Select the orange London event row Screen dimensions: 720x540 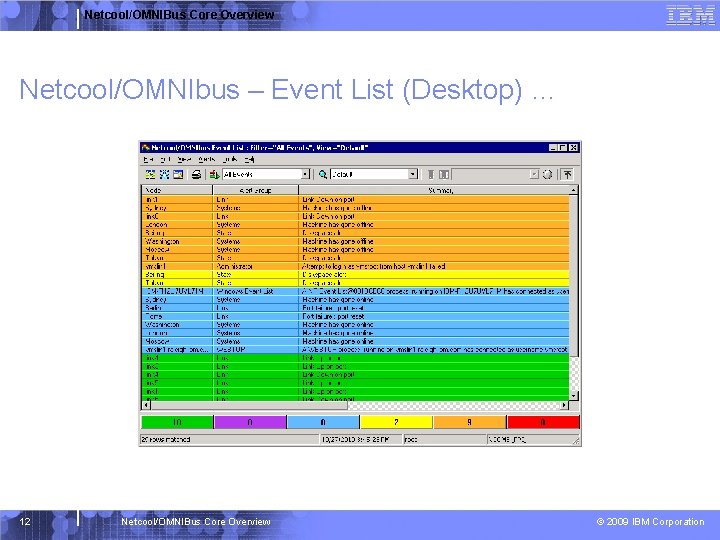point(355,225)
